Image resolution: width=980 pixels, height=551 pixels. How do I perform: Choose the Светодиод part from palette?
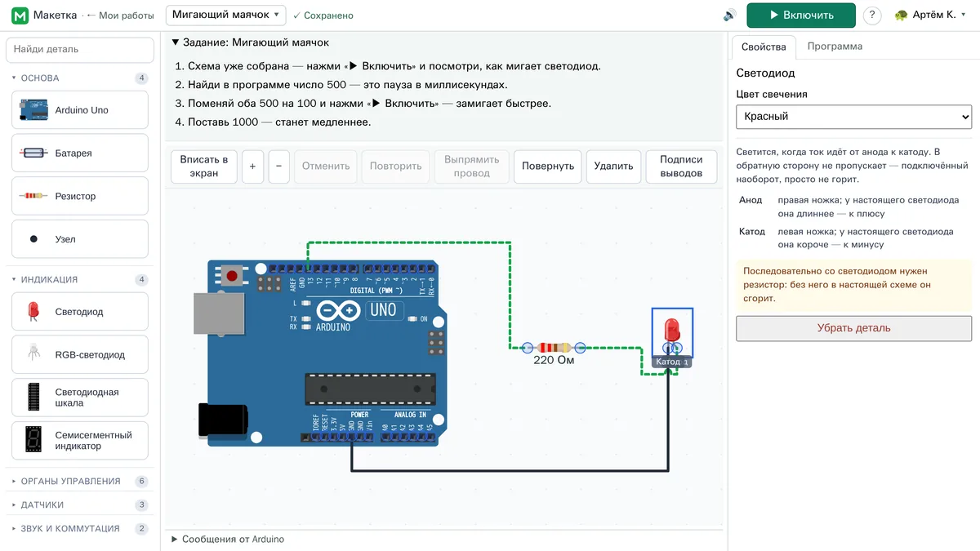tap(80, 312)
